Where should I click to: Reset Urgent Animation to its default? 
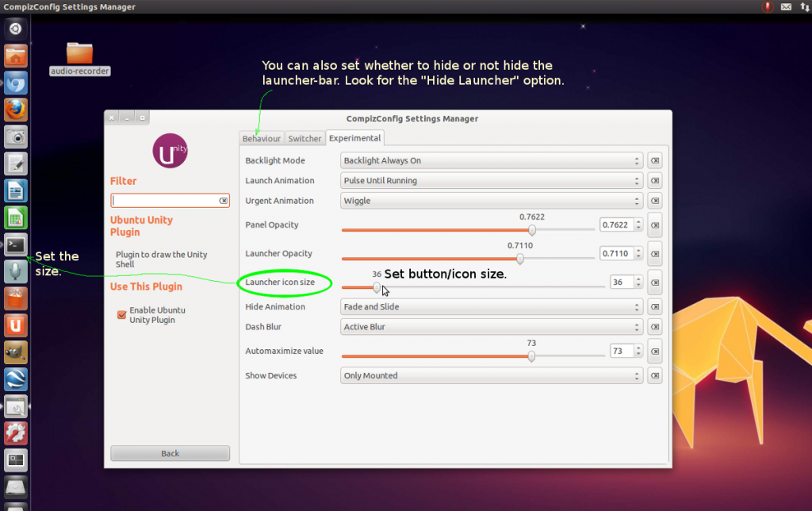pos(655,201)
